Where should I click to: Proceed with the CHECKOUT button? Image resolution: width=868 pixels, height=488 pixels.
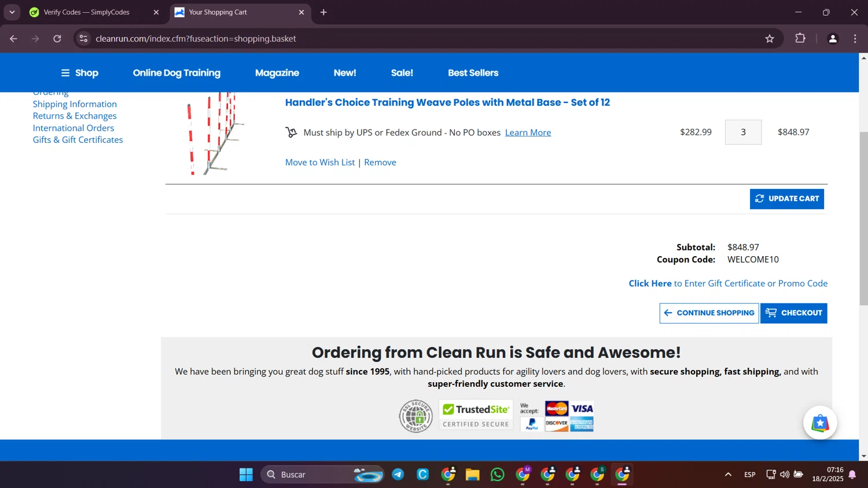point(793,313)
